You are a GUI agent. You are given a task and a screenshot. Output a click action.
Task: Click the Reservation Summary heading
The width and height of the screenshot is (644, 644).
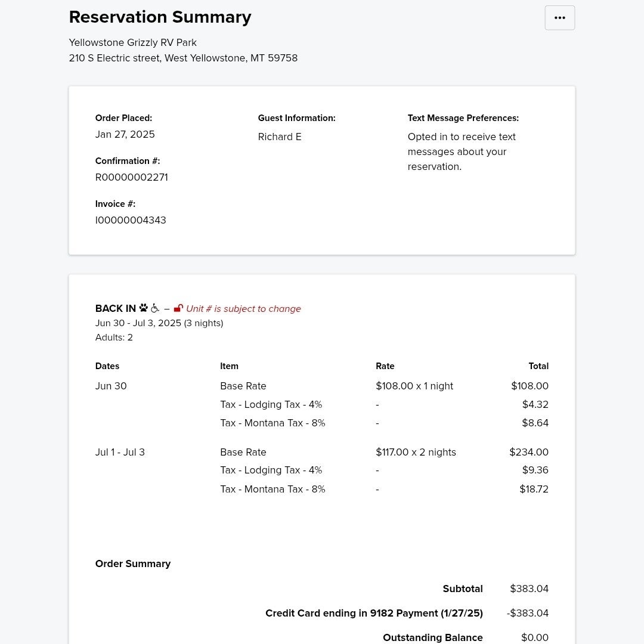coord(160,17)
